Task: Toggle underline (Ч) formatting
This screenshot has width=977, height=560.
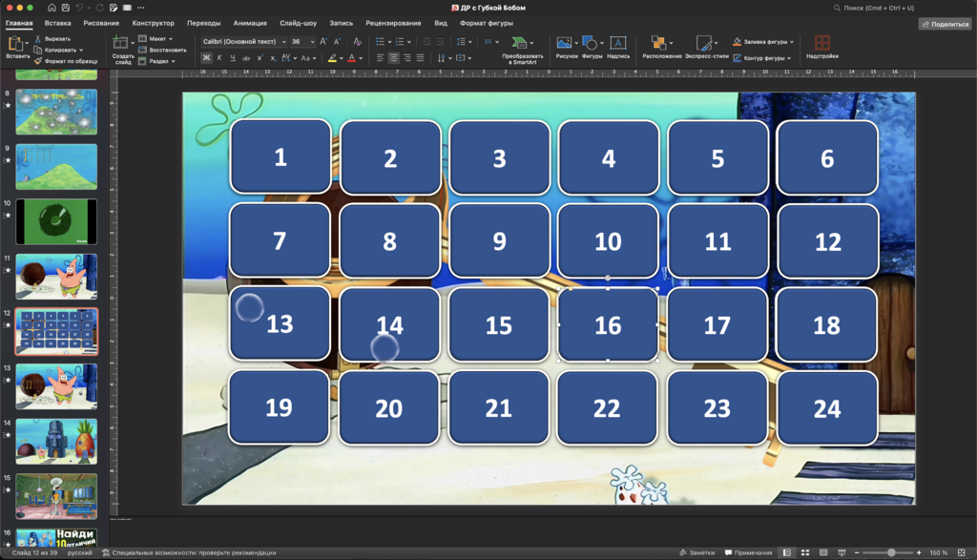Action: (x=233, y=58)
